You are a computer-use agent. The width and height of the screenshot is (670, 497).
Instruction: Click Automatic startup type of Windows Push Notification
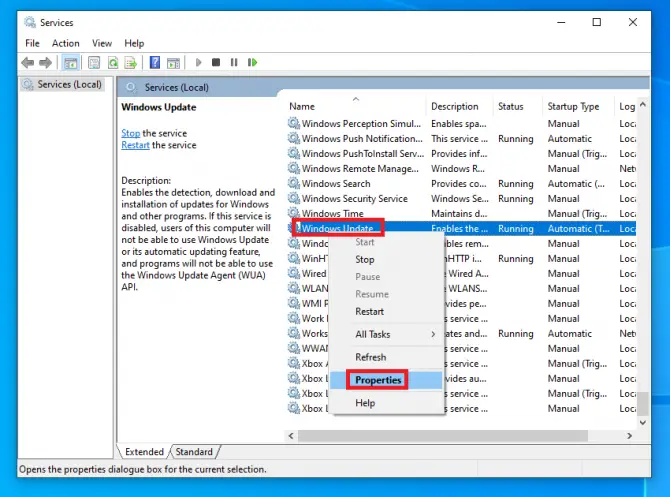[x=570, y=139]
